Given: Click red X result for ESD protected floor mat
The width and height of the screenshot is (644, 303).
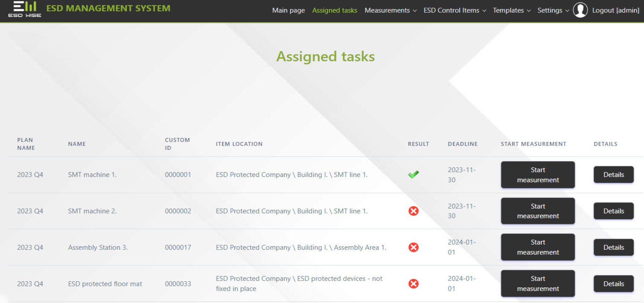Looking at the screenshot, I should tap(413, 284).
